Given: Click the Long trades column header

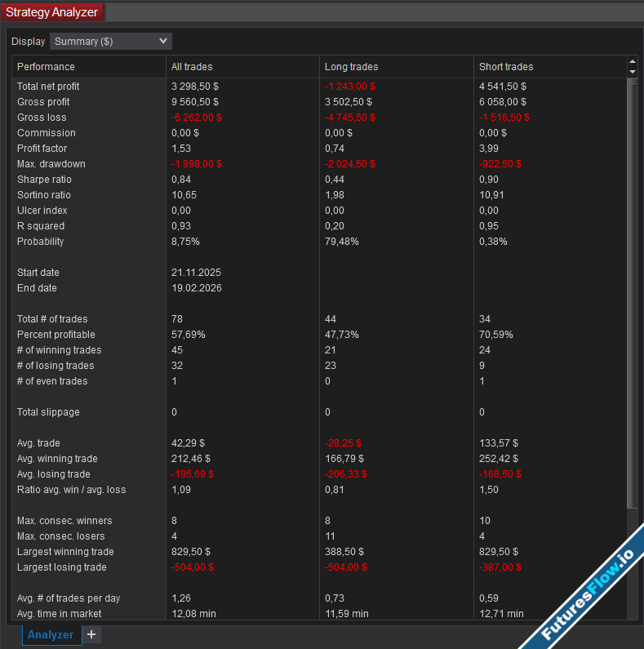Looking at the screenshot, I should tap(351, 67).
